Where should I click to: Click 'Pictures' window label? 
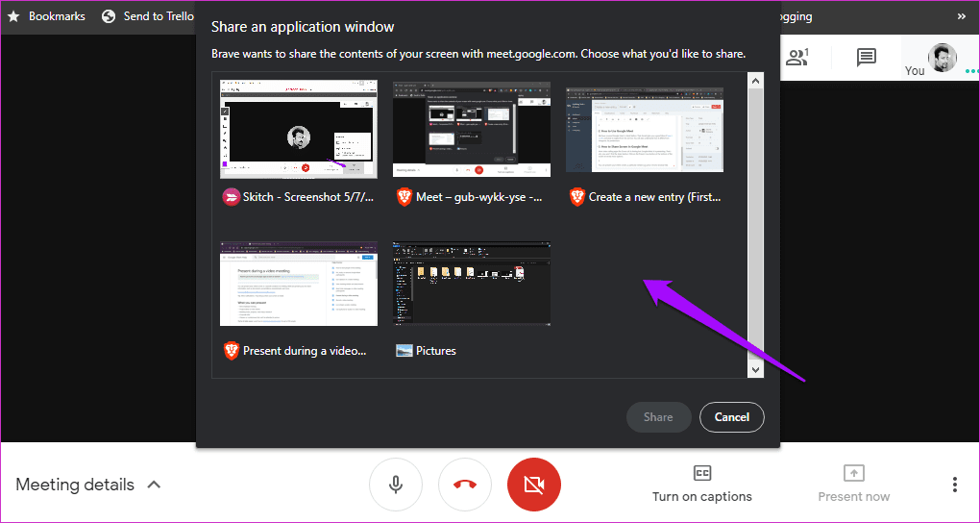436,350
